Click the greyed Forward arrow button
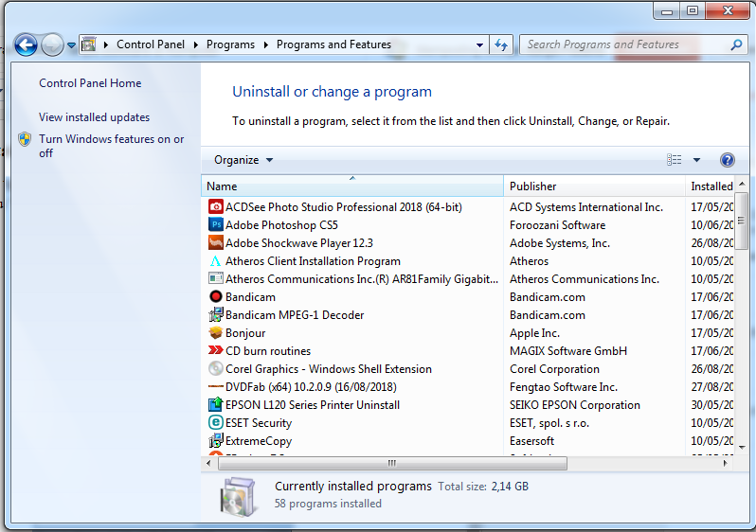This screenshot has width=756, height=532. tap(51, 45)
